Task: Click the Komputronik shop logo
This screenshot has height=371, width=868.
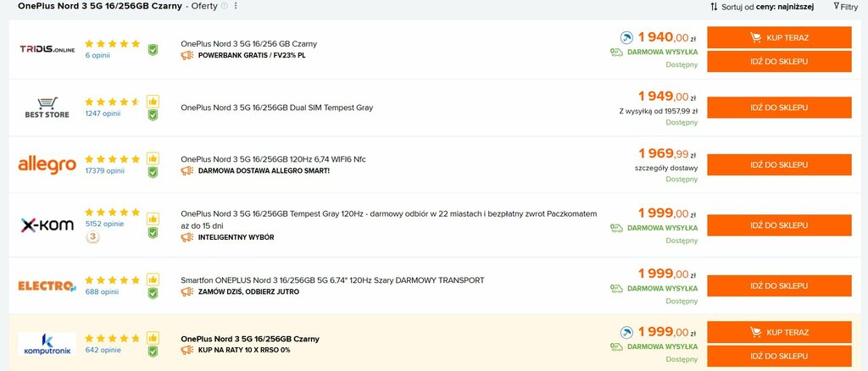Action: [47, 344]
